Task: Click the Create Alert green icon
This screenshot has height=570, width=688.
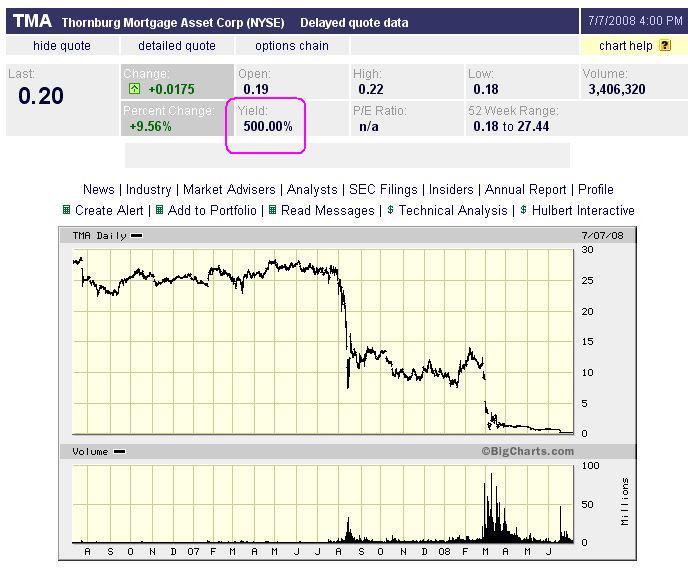Action: pos(66,210)
